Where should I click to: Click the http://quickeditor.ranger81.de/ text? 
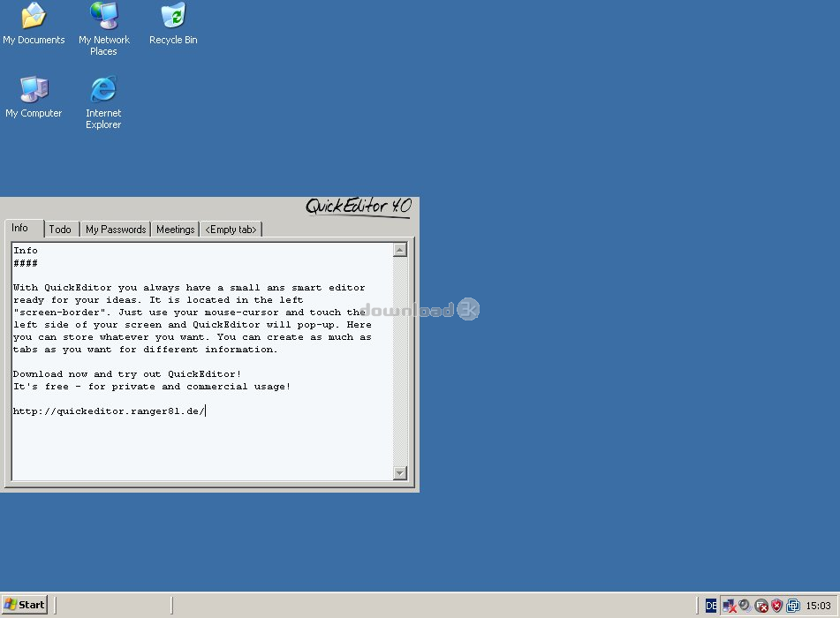click(109, 411)
